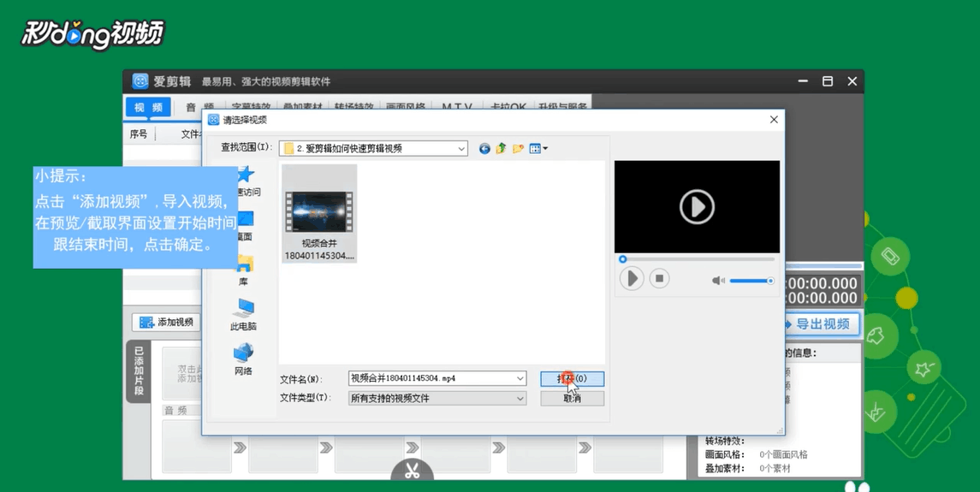
Task: Expand the 查找范围 folder dropdown
Action: pyautogui.click(x=461, y=149)
